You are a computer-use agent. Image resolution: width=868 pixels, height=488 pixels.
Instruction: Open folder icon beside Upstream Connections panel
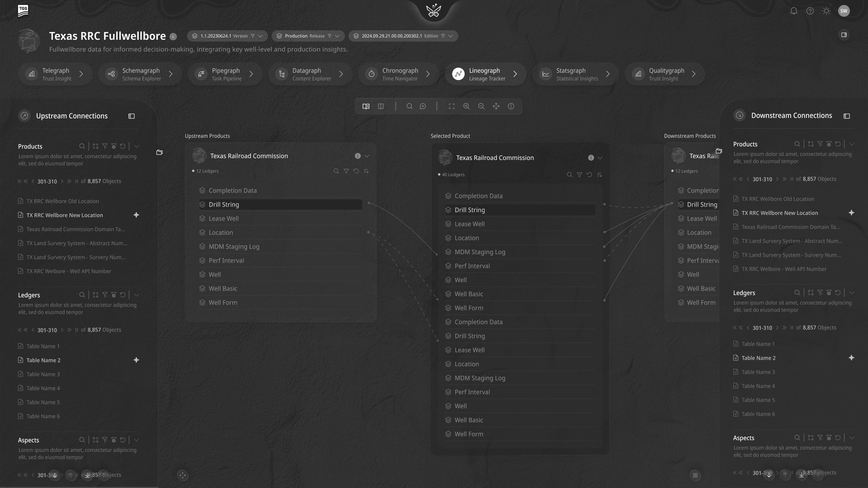point(160,153)
